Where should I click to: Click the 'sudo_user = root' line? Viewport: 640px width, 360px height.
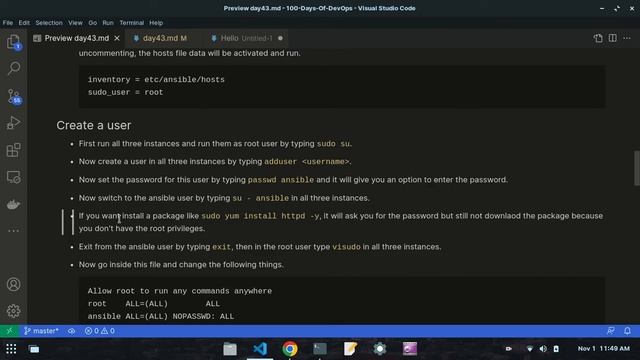[125, 92]
